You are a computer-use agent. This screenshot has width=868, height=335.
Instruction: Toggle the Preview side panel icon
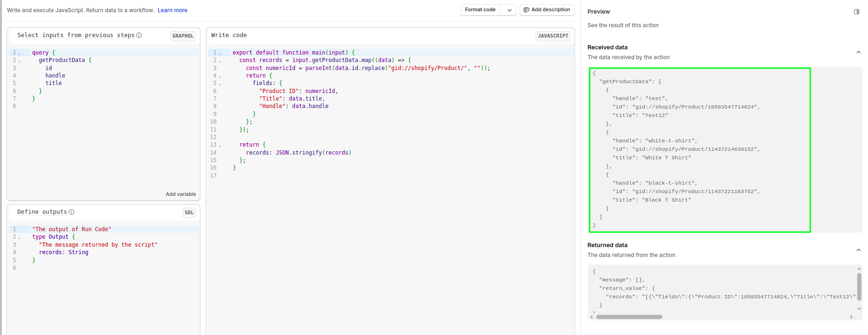(x=856, y=12)
